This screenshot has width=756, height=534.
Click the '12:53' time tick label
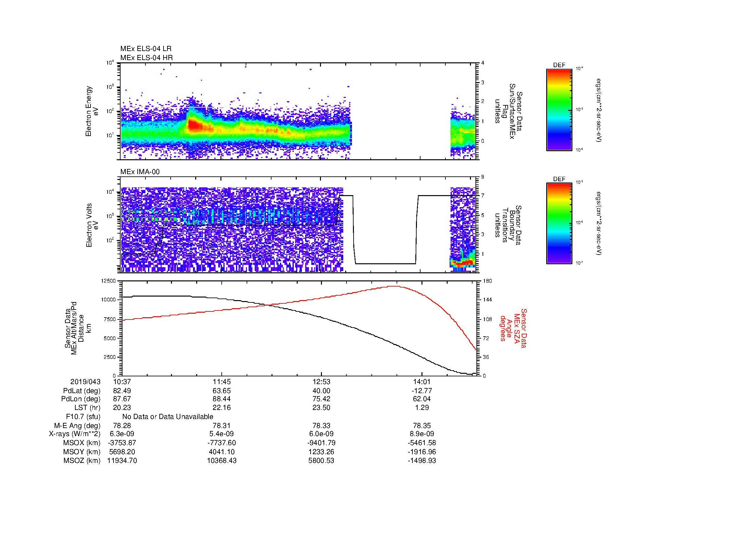tap(321, 382)
